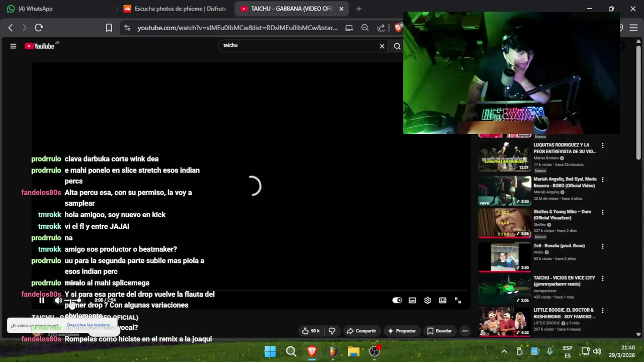This screenshot has height=362, width=644.
Task: Open Windows taskbar search
Action: (x=291, y=351)
